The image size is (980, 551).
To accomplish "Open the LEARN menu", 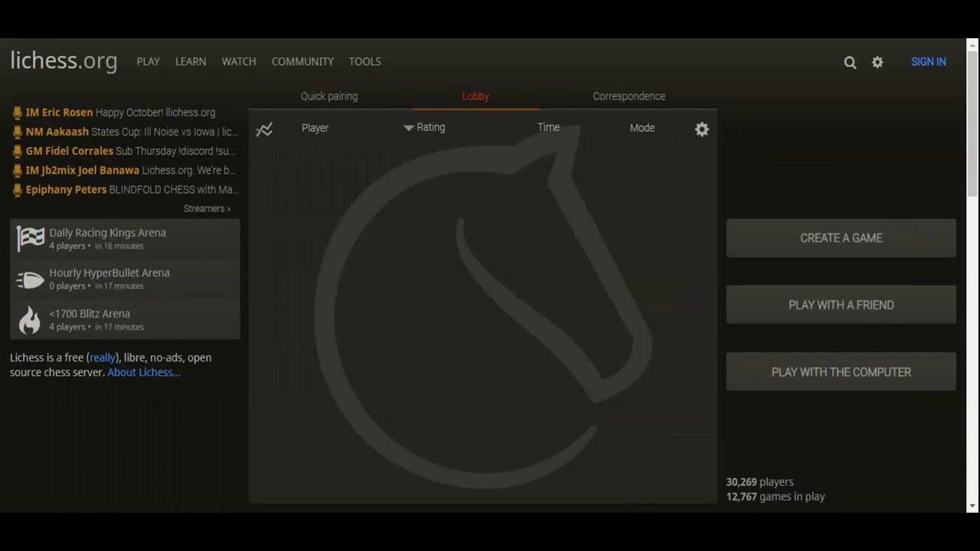I will [x=191, y=61].
